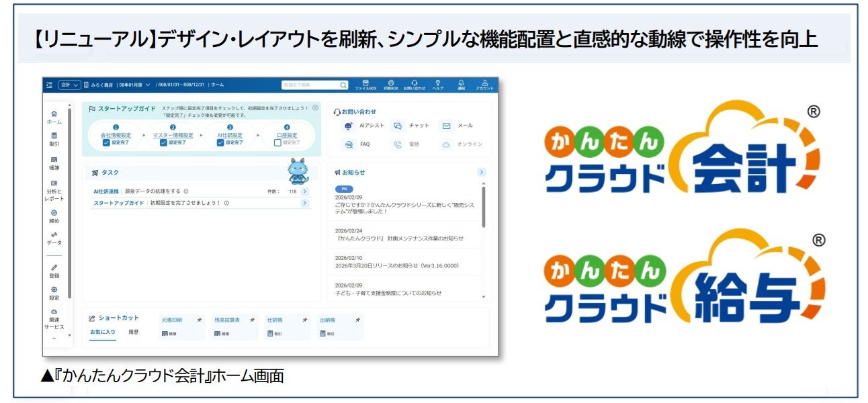
Task: Unpin the 出納帳 shortcut pin icon
Action: click(357, 320)
